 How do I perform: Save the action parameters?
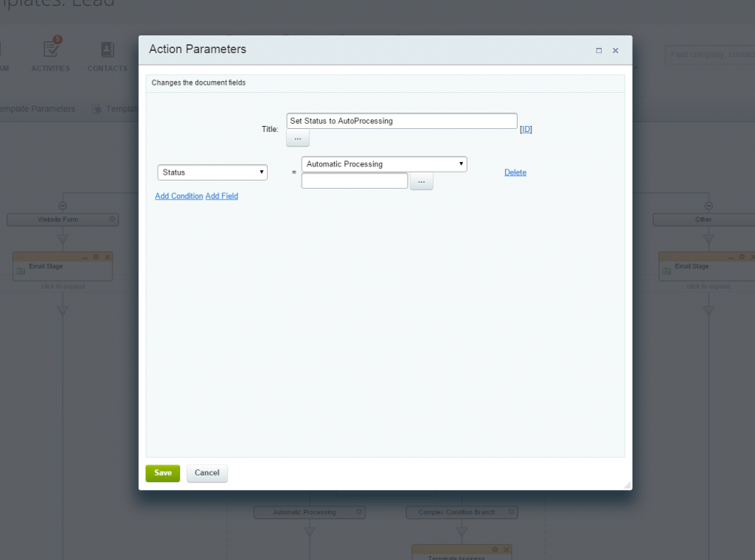click(x=163, y=473)
